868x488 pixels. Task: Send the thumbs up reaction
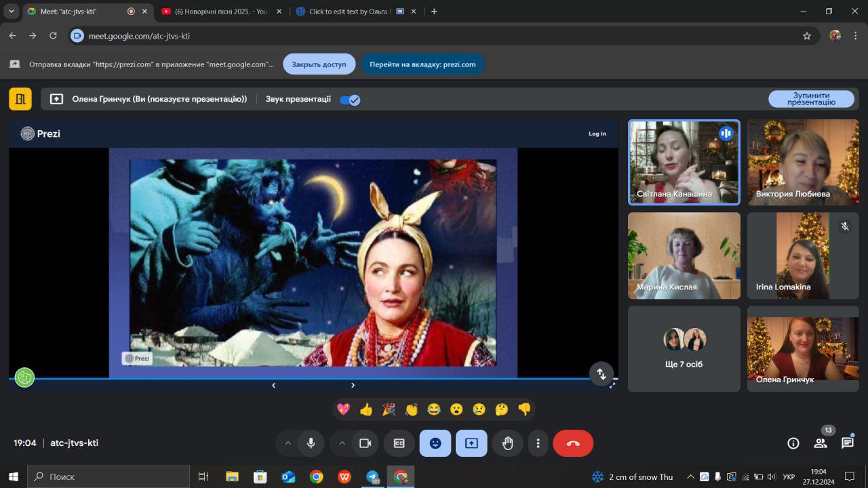pos(366,409)
